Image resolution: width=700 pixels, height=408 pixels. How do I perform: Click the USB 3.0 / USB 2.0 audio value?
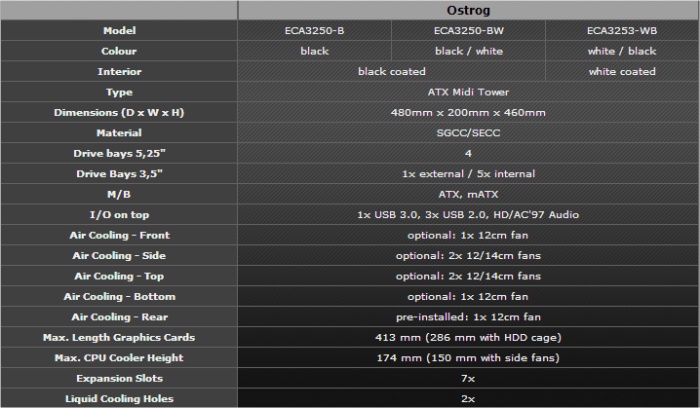tap(468, 215)
